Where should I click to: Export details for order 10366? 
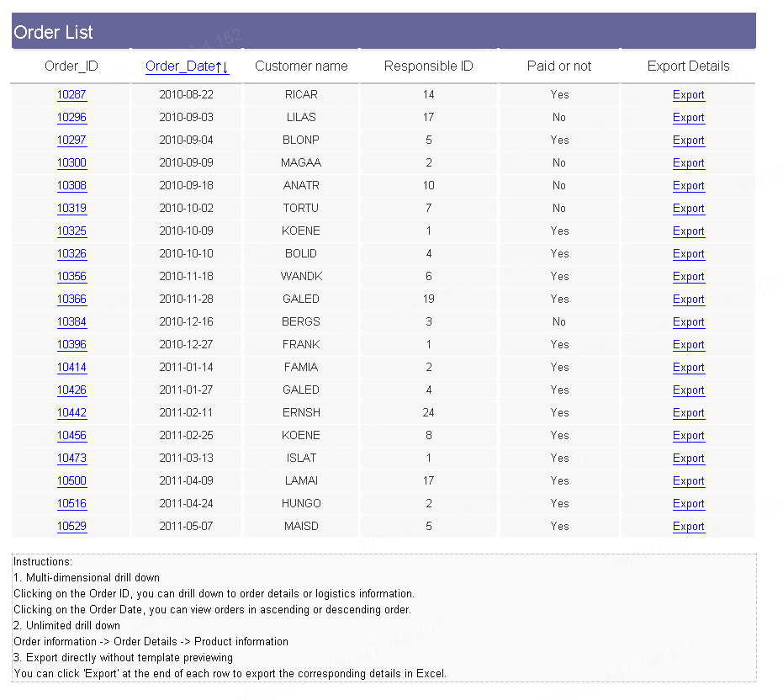coord(688,300)
